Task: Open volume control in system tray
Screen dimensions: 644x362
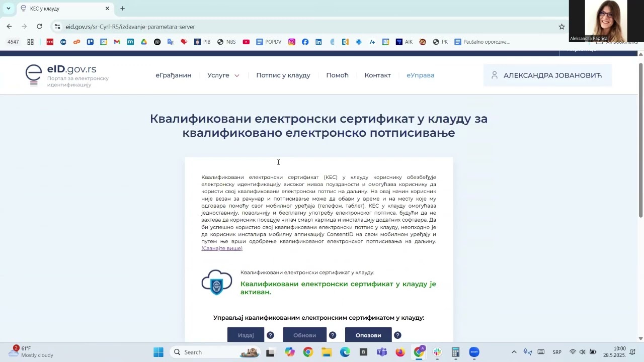Action: (x=582, y=352)
